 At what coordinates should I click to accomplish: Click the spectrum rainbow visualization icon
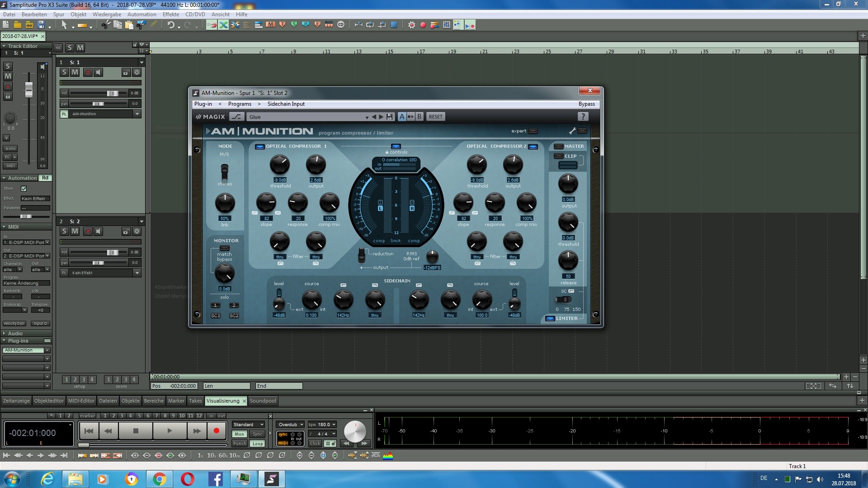(388, 455)
